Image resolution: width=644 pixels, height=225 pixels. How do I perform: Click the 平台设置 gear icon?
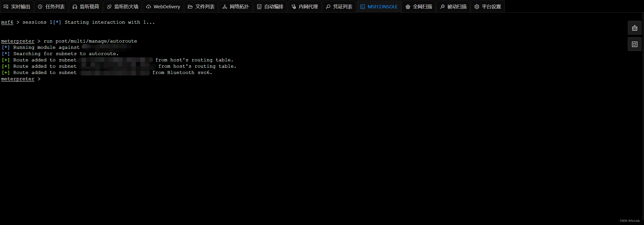click(477, 7)
